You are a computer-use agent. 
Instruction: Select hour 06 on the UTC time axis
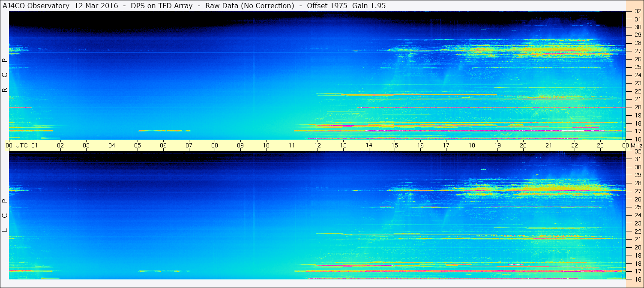(x=163, y=145)
